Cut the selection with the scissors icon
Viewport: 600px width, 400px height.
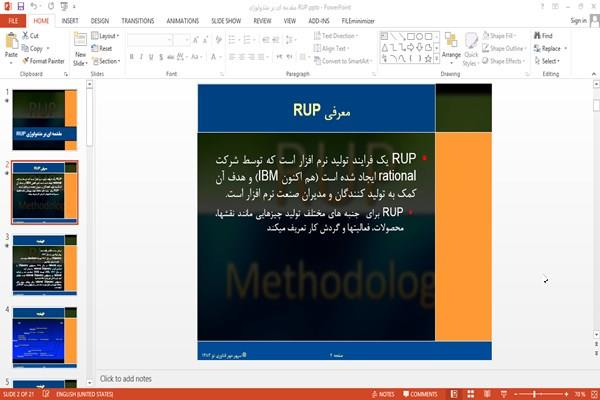coord(31,36)
